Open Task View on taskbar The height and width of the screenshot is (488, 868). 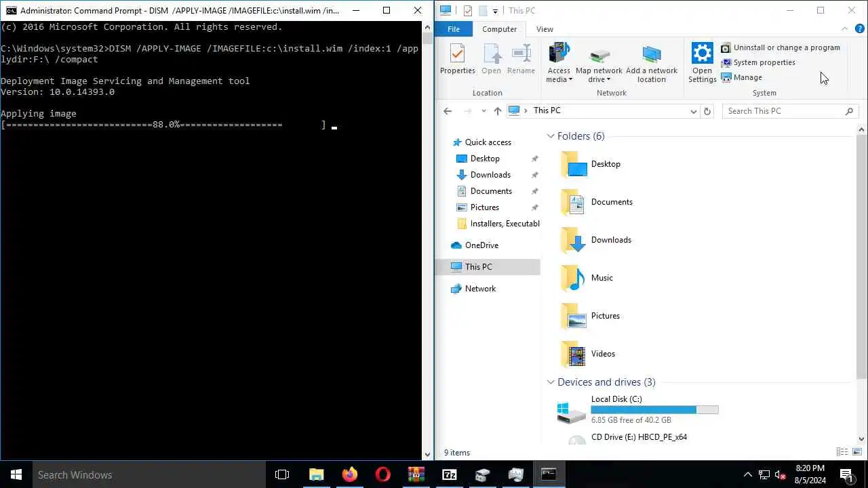click(x=282, y=474)
